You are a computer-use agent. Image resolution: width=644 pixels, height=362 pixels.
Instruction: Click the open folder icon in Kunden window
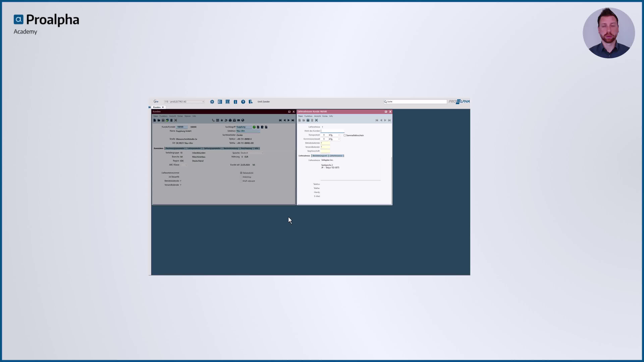point(159,120)
